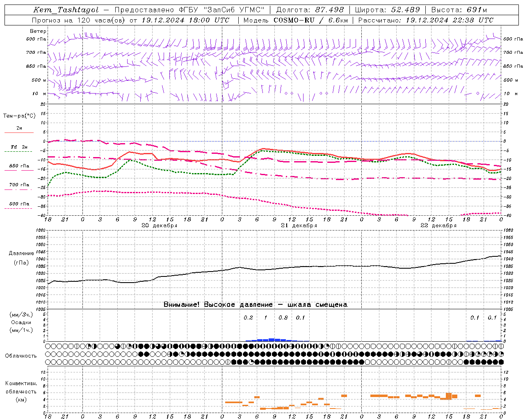Select the Высота: 691м elevation label
Viewport: 525px width, 420px height.
coord(459,10)
